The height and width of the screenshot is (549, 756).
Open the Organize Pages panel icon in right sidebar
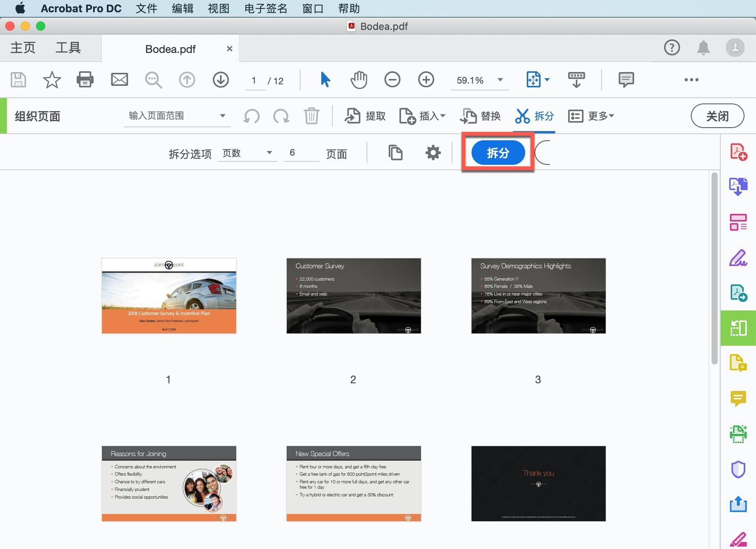click(739, 328)
